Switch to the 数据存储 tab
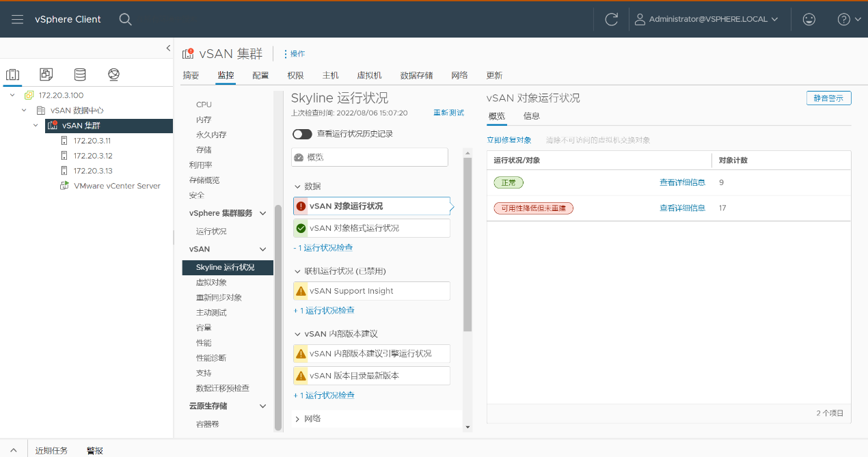 point(416,75)
